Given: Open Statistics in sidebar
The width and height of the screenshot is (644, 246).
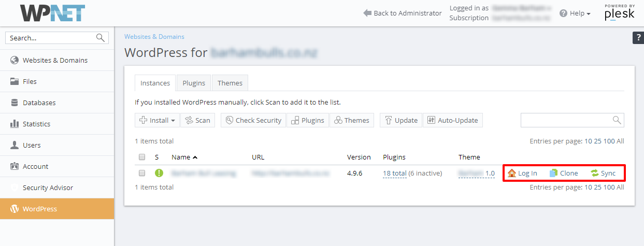Looking at the screenshot, I should point(57,124).
